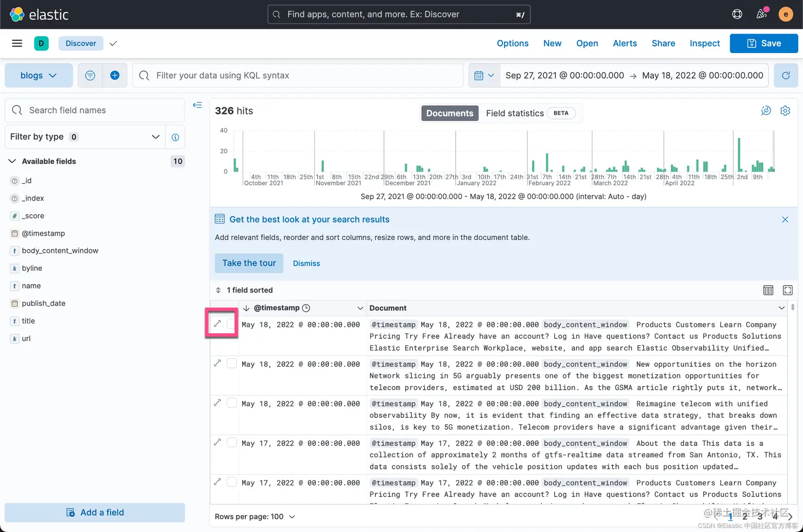This screenshot has width=803, height=532.
Task: Switch to the Documents tab
Action: (449, 113)
